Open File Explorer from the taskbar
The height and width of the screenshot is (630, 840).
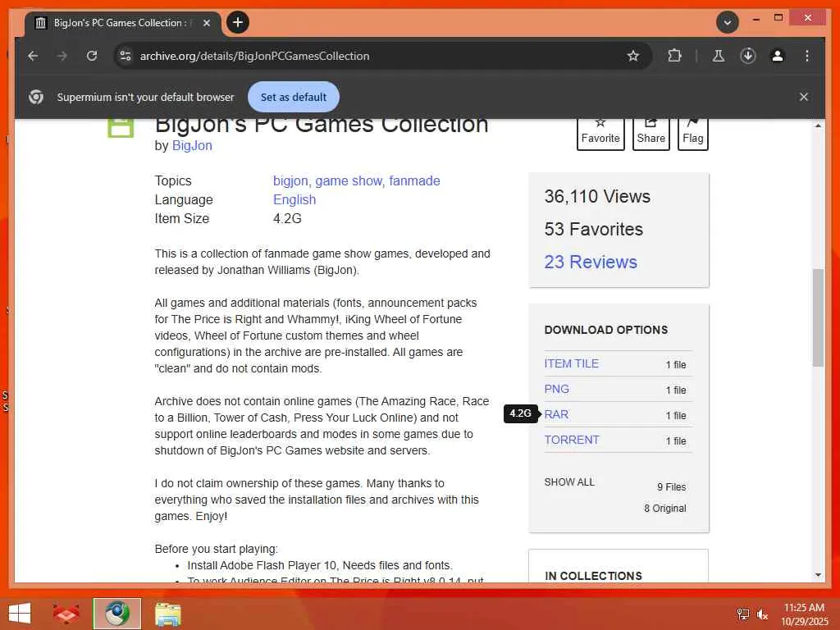point(168,614)
